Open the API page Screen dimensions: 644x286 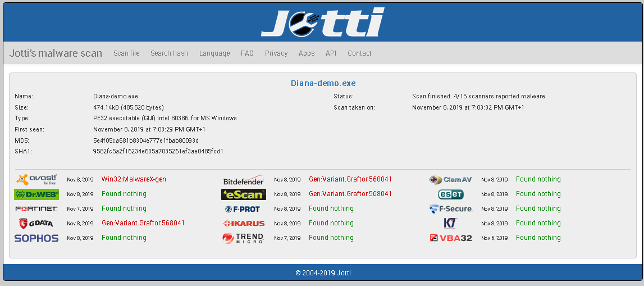click(x=331, y=53)
